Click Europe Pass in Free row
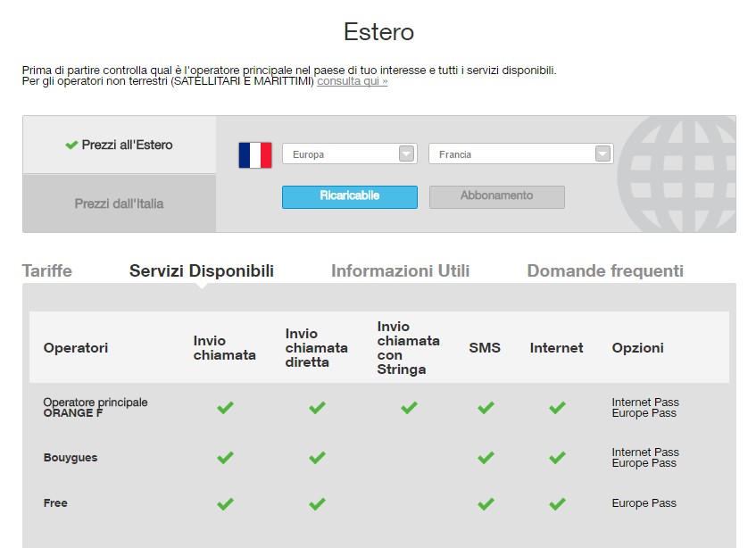Screen dimensions: 756x548 (644, 503)
